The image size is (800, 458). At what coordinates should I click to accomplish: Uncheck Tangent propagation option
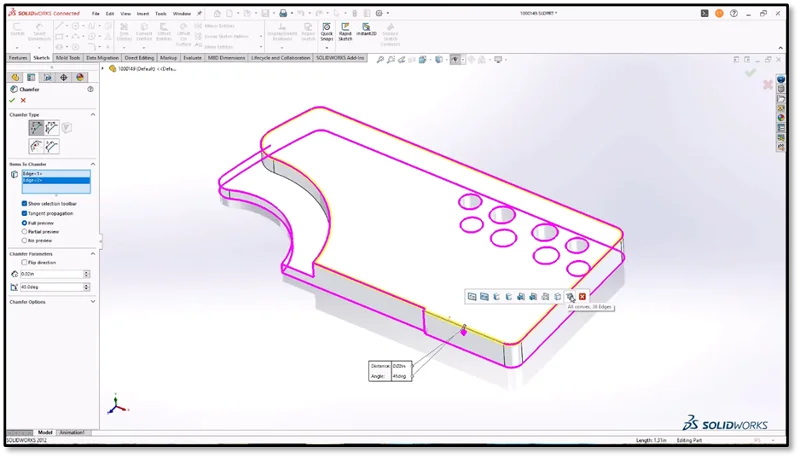25,213
